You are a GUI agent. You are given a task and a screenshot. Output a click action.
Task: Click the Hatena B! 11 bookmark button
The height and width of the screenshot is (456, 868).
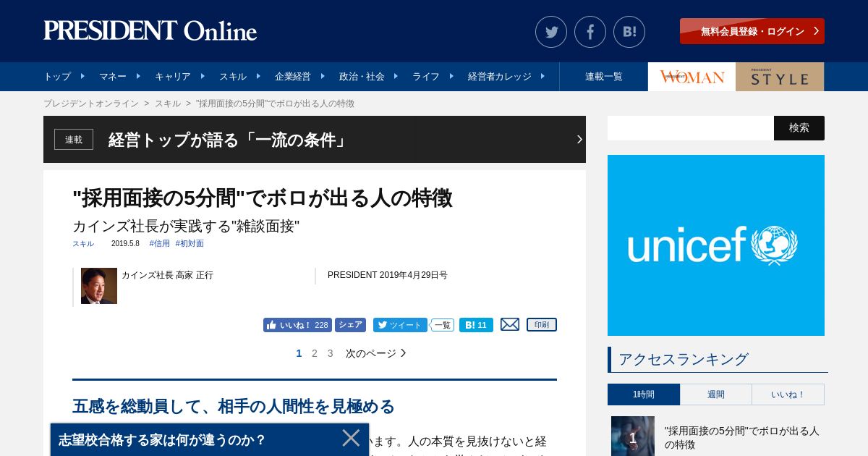(476, 325)
